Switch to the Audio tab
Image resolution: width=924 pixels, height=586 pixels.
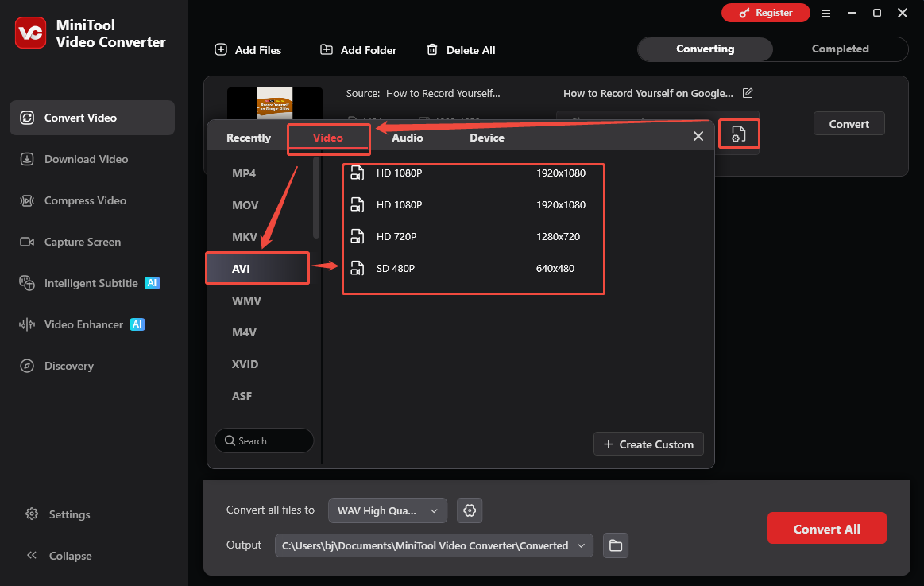click(x=408, y=138)
